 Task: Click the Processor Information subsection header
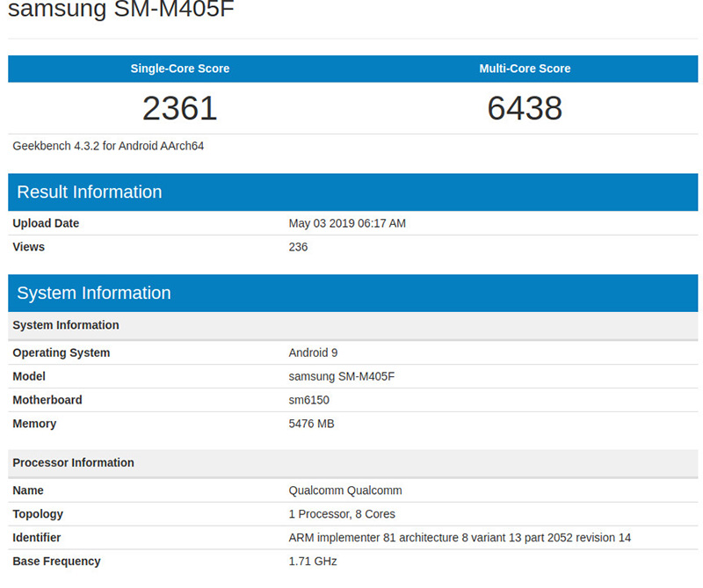click(73, 462)
